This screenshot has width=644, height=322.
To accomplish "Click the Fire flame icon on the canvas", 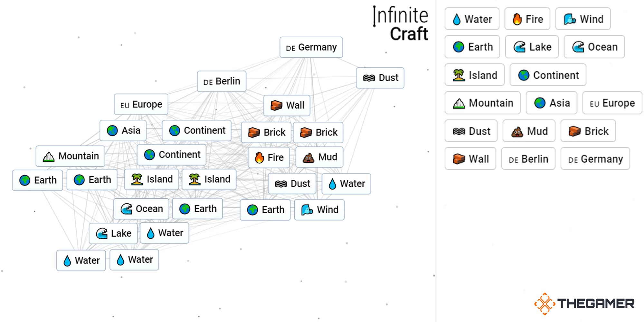I will 259,157.
